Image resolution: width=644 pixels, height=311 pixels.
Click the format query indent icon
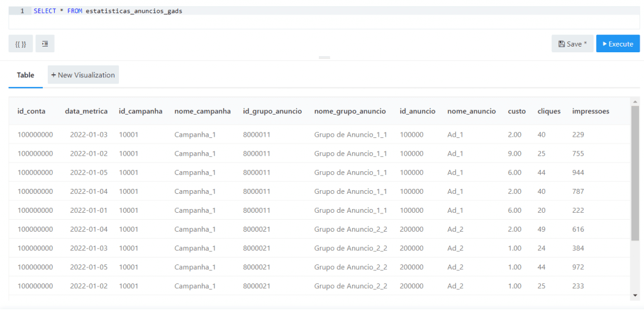point(45,44)
